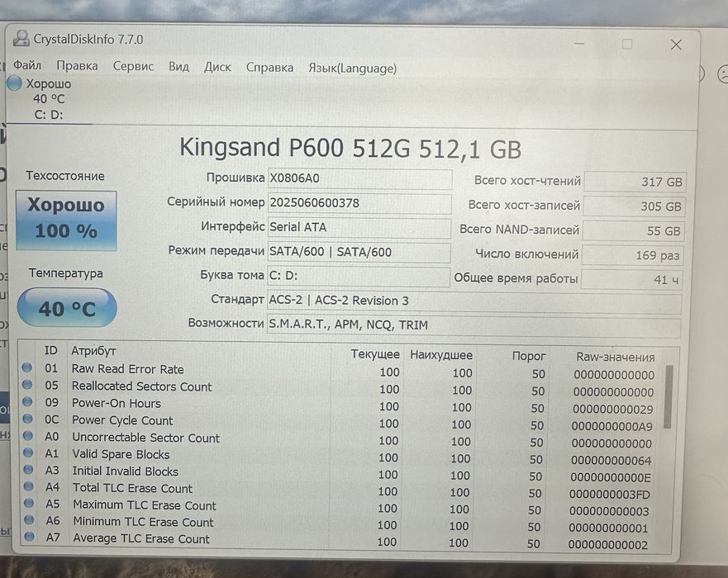The image size is (728, 578).
Task: Open the Язык(Language) menu
Action: click(x=352, y=69)
